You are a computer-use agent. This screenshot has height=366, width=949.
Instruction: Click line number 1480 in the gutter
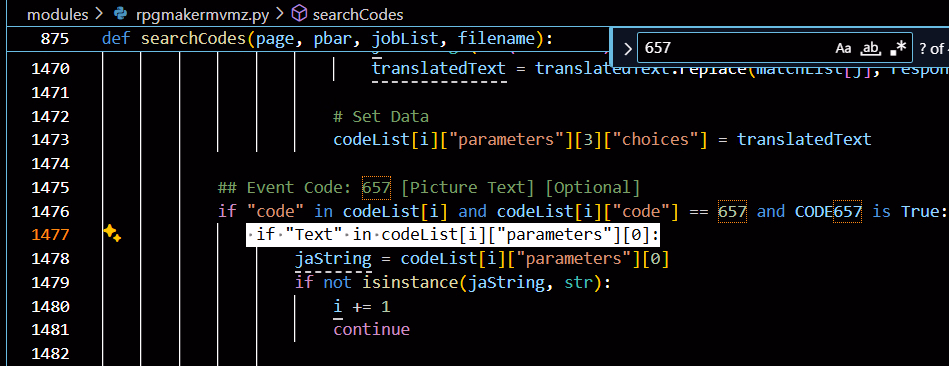click(x=50, y=307)
